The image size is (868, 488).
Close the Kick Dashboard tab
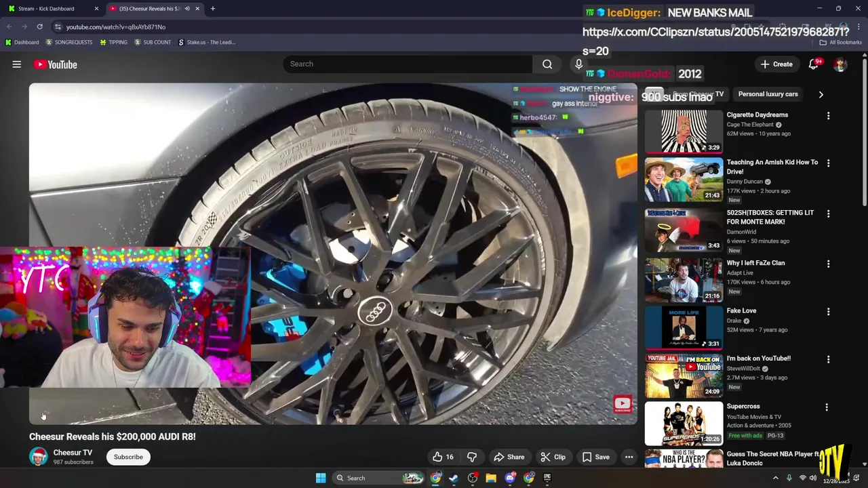click(96, 9)
